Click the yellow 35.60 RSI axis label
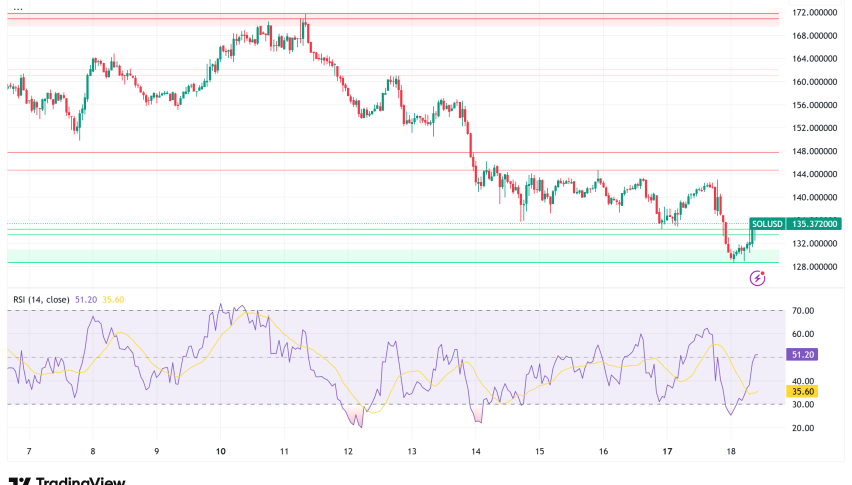Image resolution: width=852 pixels, height=485 pixels. (x=804, y=392)
